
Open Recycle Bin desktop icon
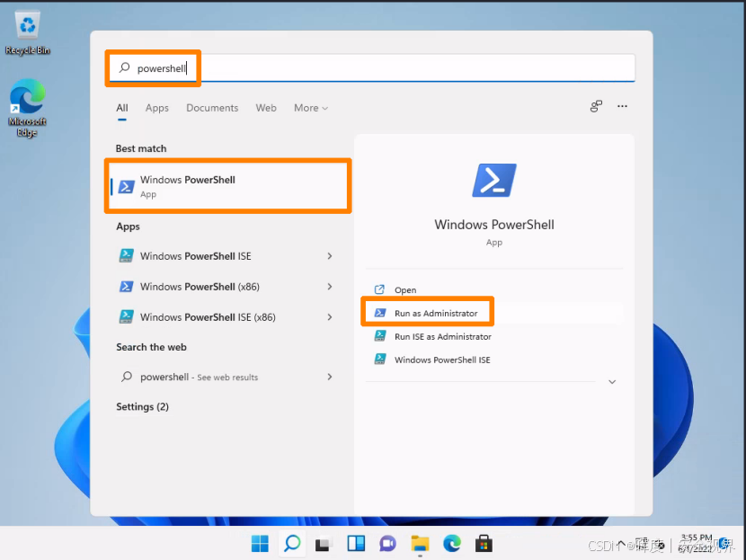[x=28, y=32]
